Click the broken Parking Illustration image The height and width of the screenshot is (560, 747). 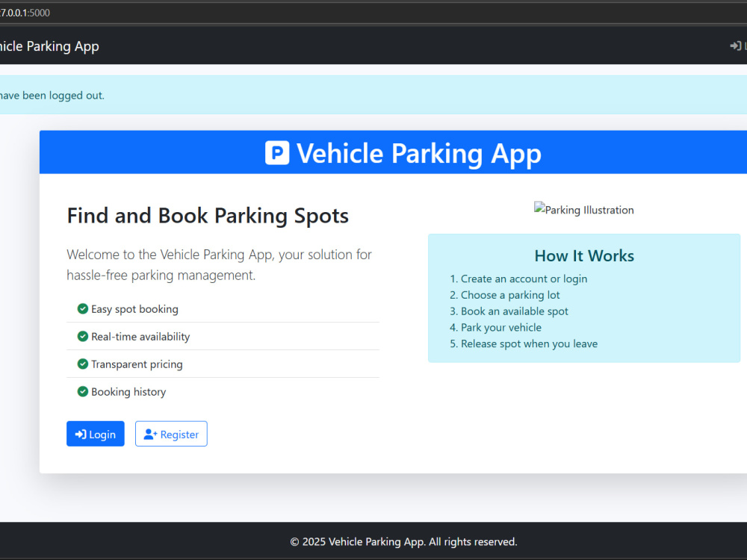click(584, 210)
